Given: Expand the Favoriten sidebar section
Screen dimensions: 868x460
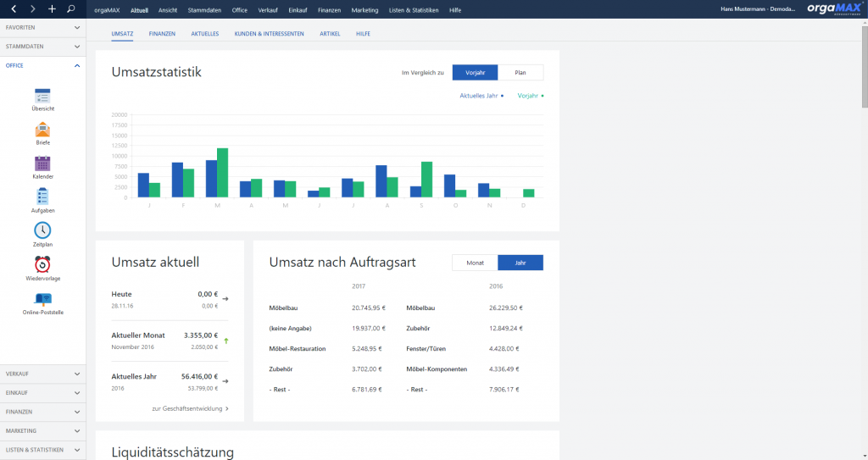Looking at the screenshot, I should coord(42,28).
